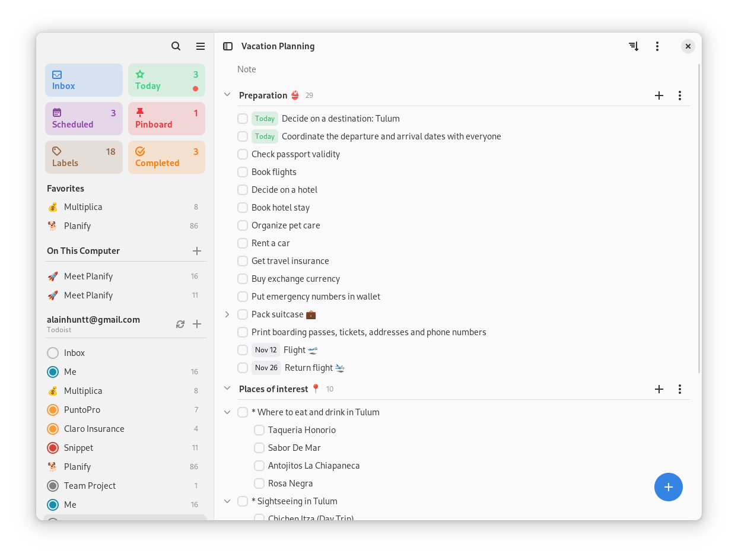
Task: Expand the 'Pack suitcase' subtasks arrow
Action: [227, 314]
